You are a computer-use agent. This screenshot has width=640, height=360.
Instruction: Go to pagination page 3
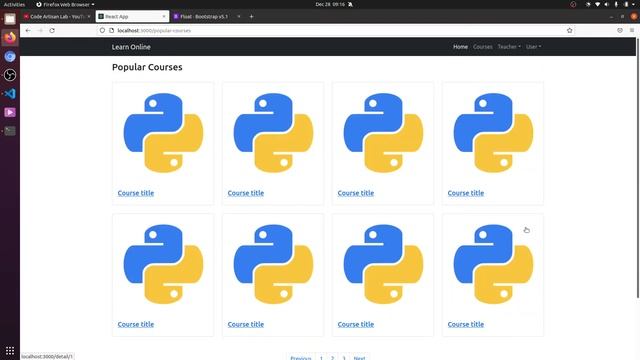click(344, 357)
